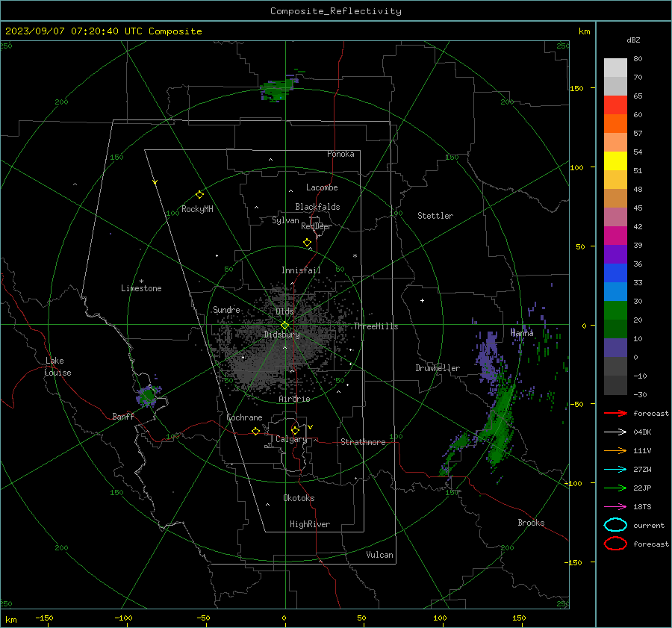This screenshot has height=628, width=672.
Task: Click the ThreeHills city label
Action: (x=376, y=326)
